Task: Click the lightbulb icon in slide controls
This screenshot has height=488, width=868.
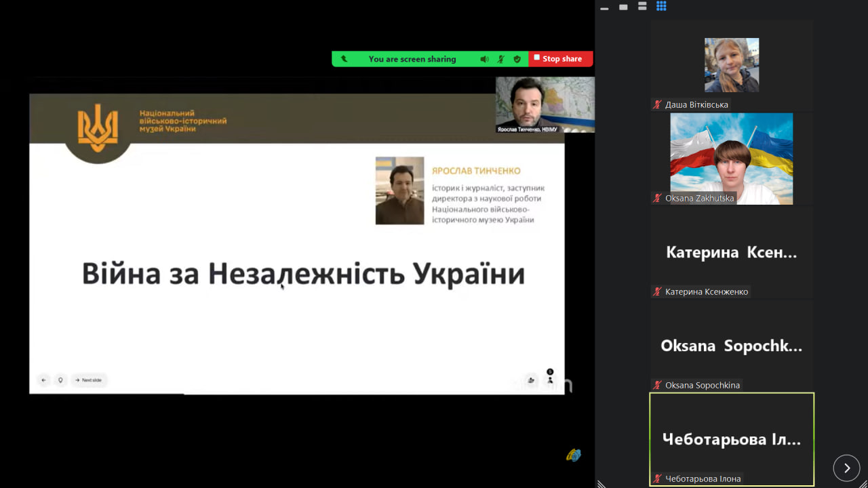Action: 60,380
